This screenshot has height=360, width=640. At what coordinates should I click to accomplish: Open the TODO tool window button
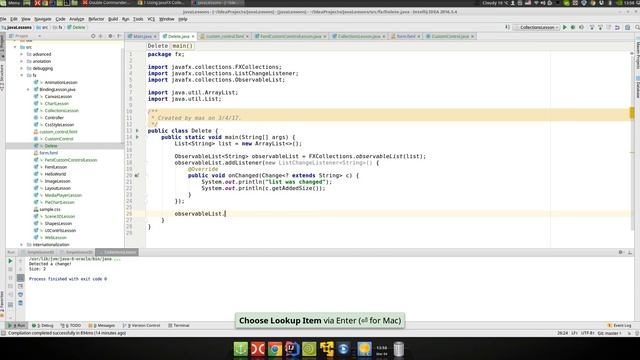[x=71, y=325]
